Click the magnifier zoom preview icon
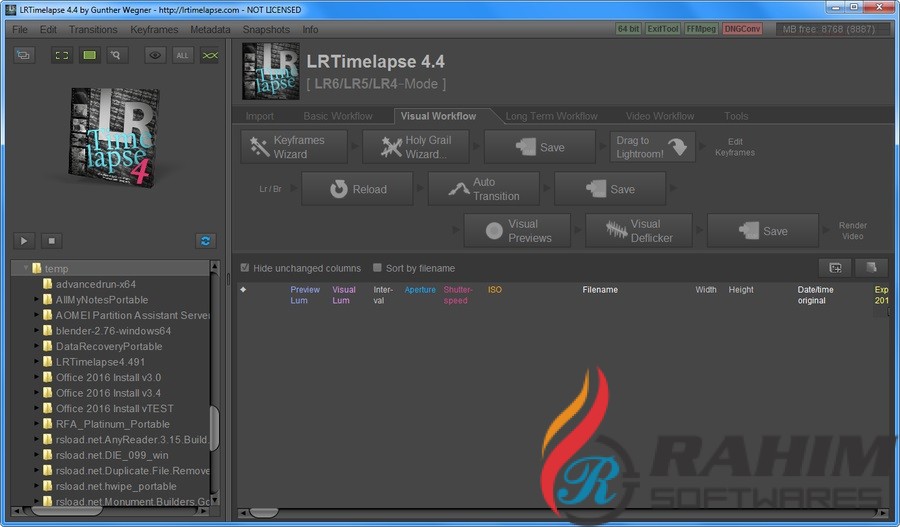 point(117,55)
